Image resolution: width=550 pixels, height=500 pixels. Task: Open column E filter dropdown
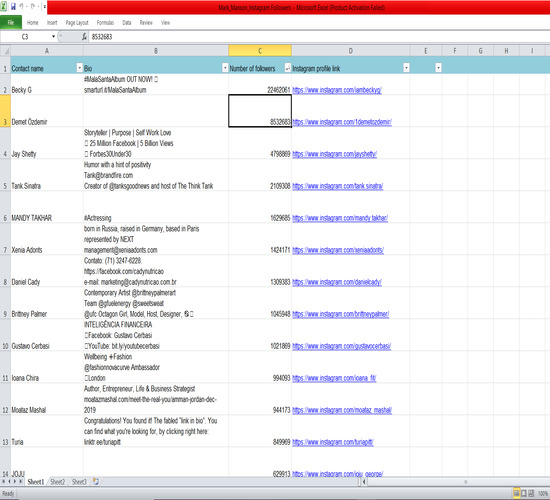(438, 68)
